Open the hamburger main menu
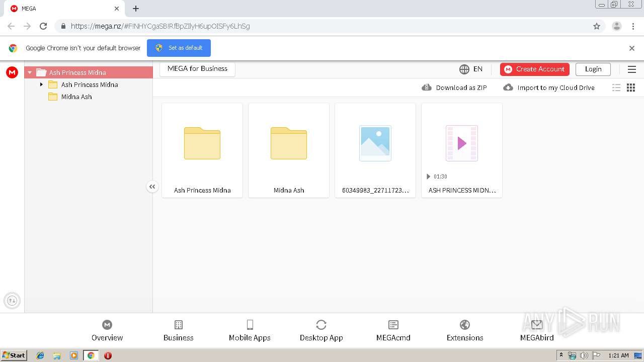 point(632,69)
